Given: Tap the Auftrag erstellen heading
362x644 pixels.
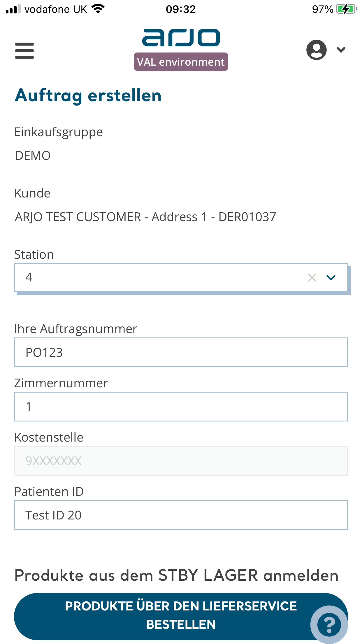Looking at the screenshot, I should [88, 95].
